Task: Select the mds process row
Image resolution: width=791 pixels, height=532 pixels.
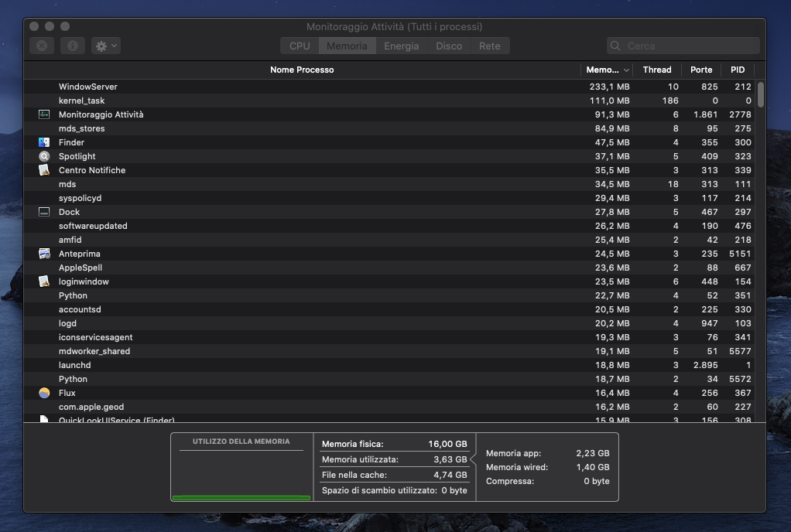Action: [x=389, y=184]
